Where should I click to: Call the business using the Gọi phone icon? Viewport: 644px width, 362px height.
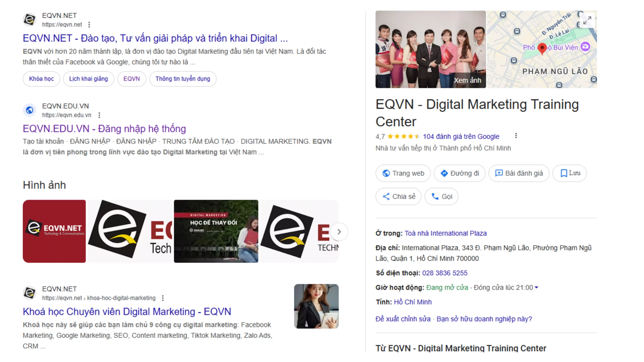[x=435, y=196]
